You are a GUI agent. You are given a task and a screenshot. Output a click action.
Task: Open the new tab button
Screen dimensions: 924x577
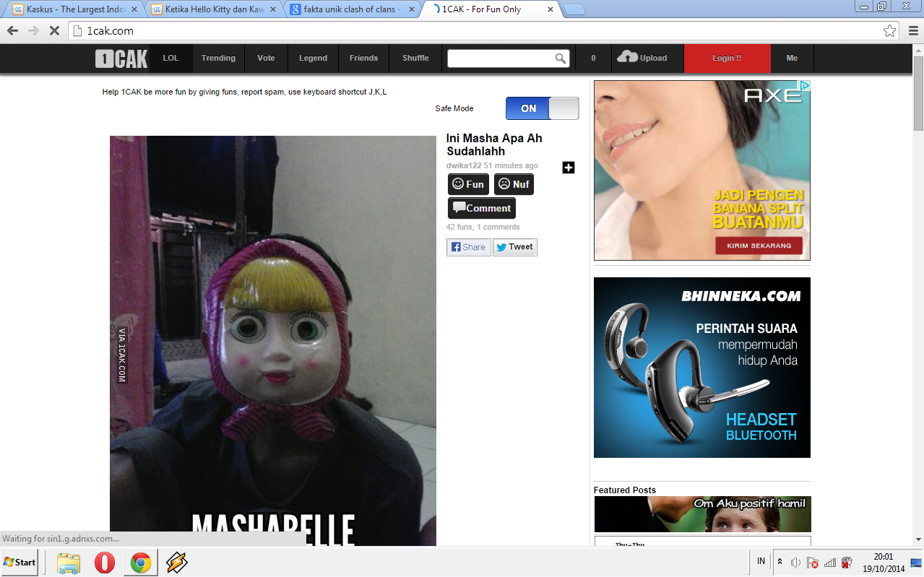point(574,9)
